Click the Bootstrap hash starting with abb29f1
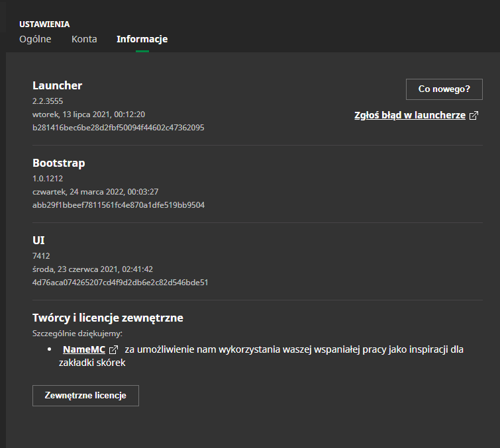This screenshot has height=448, width=500. tap(119, 205)
